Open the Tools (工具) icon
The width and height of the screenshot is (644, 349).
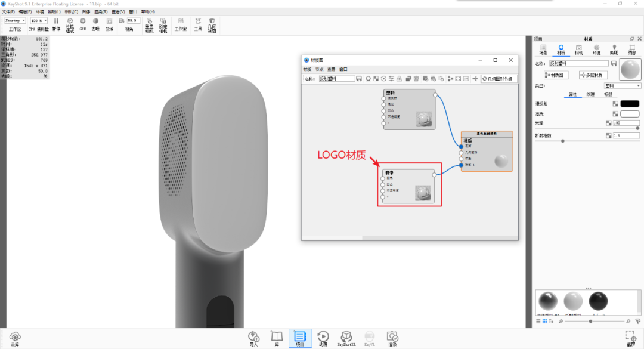pos(198,24)
